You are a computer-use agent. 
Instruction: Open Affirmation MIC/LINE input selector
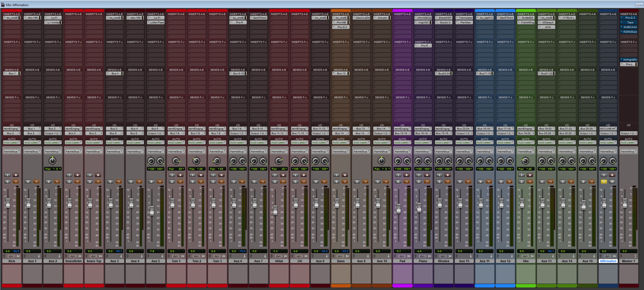608,129
